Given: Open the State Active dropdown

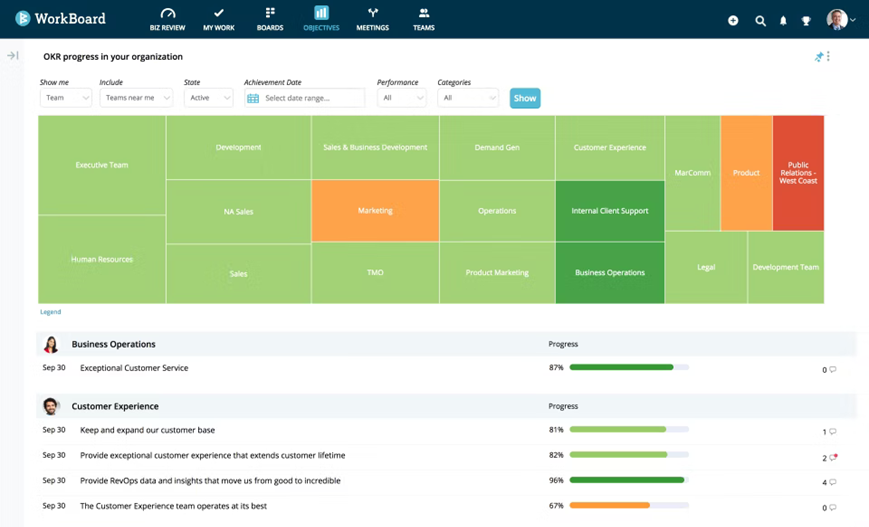Looking at the screenshot, I should click(x=208, y=98).
